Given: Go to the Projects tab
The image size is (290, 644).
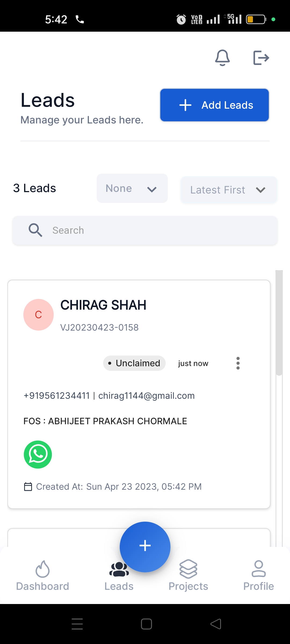Looking at the screenshot, I should pos(188,576).
